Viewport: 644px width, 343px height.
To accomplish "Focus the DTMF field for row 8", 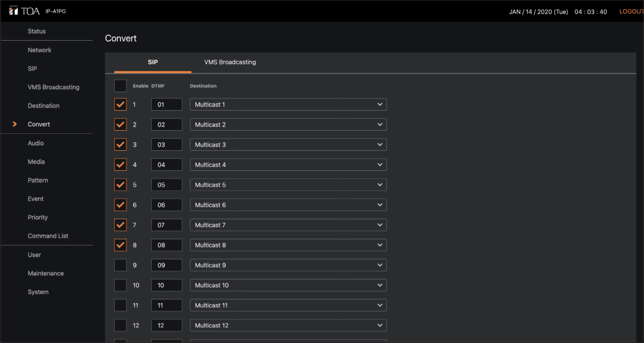I will 166,245.
